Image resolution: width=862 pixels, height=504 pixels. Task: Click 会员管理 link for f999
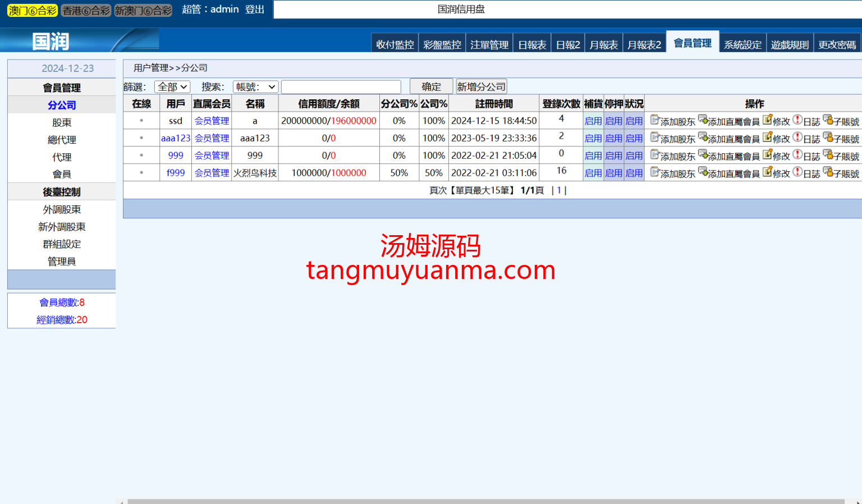click(x=212, y=173)
